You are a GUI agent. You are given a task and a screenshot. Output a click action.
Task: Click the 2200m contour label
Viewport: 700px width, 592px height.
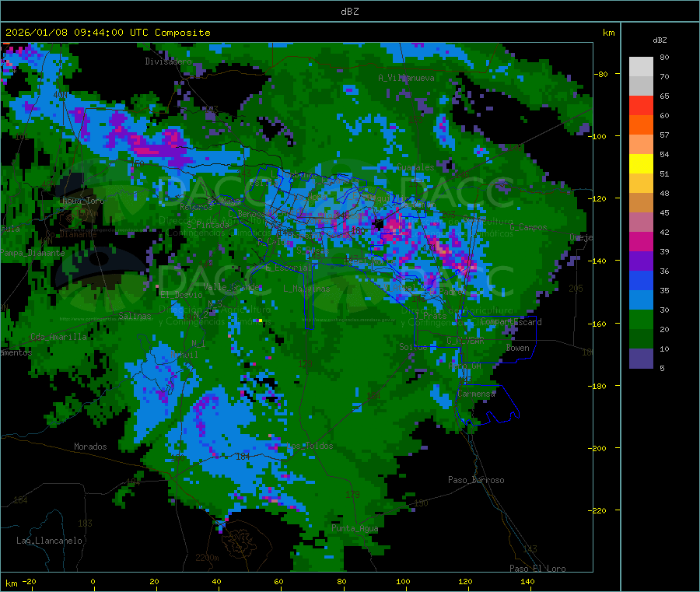tap(207, 558)
